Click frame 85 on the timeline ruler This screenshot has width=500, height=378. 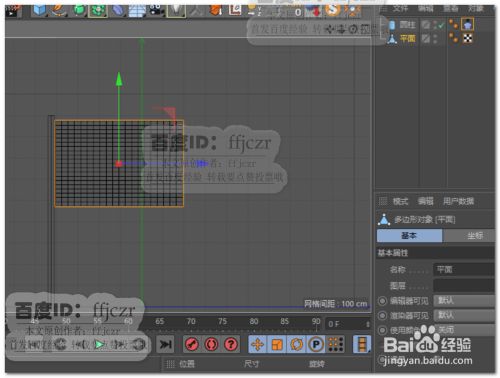(284, 321)
